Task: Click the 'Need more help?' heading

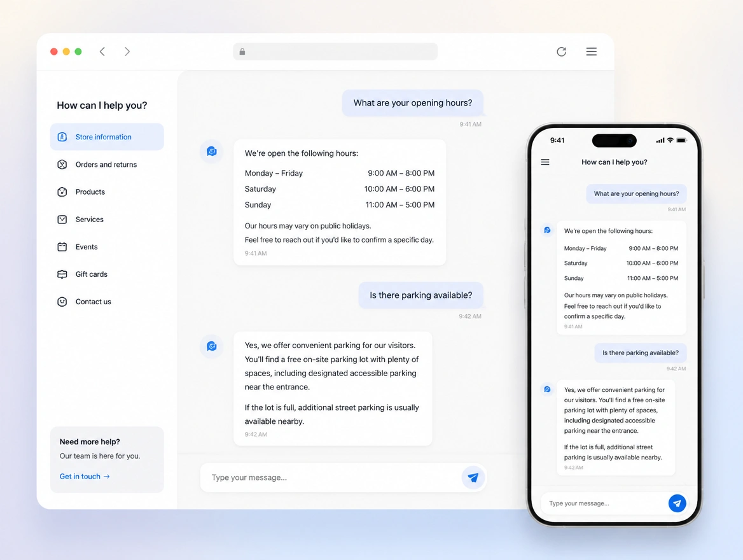Action: pos(90,442)
